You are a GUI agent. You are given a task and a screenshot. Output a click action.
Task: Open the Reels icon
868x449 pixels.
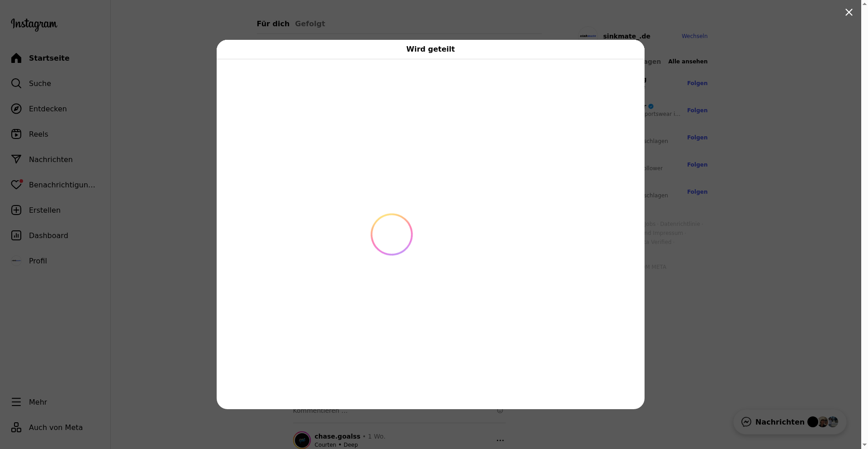[16, 134]
